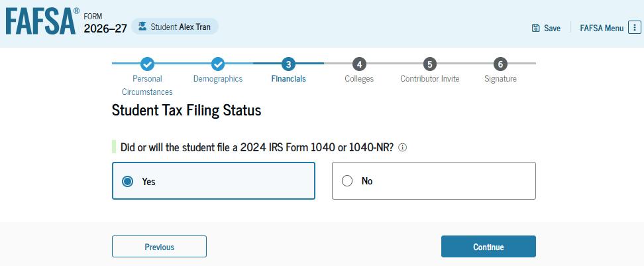This screenshot has height=266, width=644.
Task: Click the Student Alex Tran badge
Action: click(174, 27)
